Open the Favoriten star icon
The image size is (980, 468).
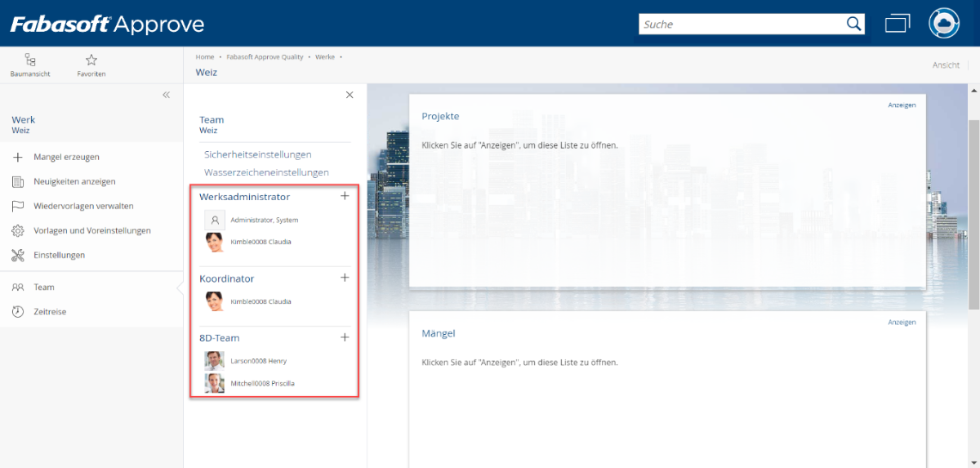point(91,60)
